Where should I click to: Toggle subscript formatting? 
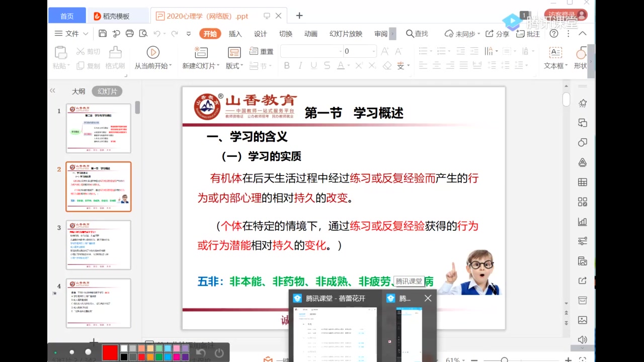(x=373, y=66)
